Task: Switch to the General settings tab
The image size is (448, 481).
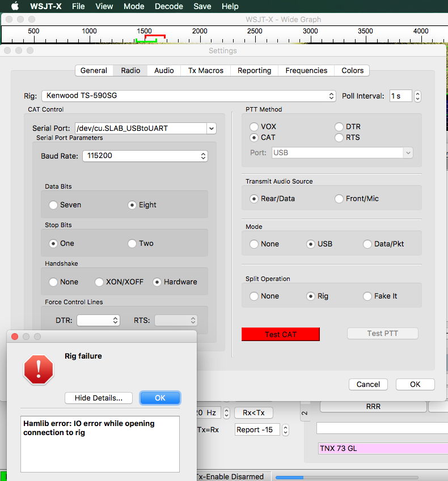Action: click(94, 71)
